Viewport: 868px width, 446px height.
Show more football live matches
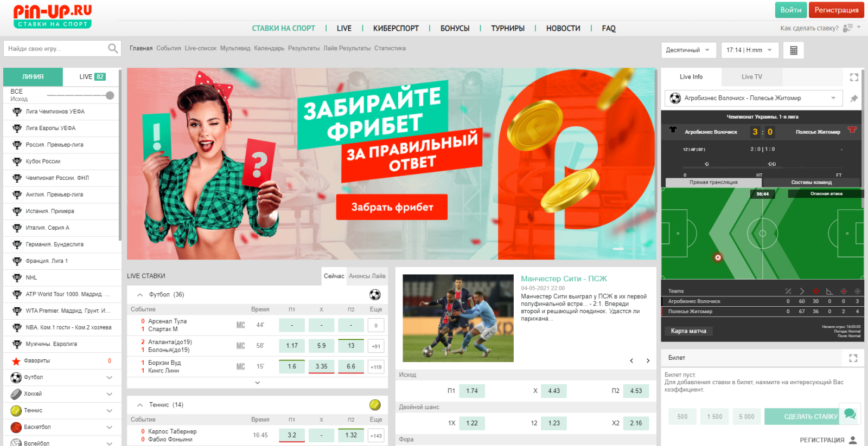click(x=258, y=383)
